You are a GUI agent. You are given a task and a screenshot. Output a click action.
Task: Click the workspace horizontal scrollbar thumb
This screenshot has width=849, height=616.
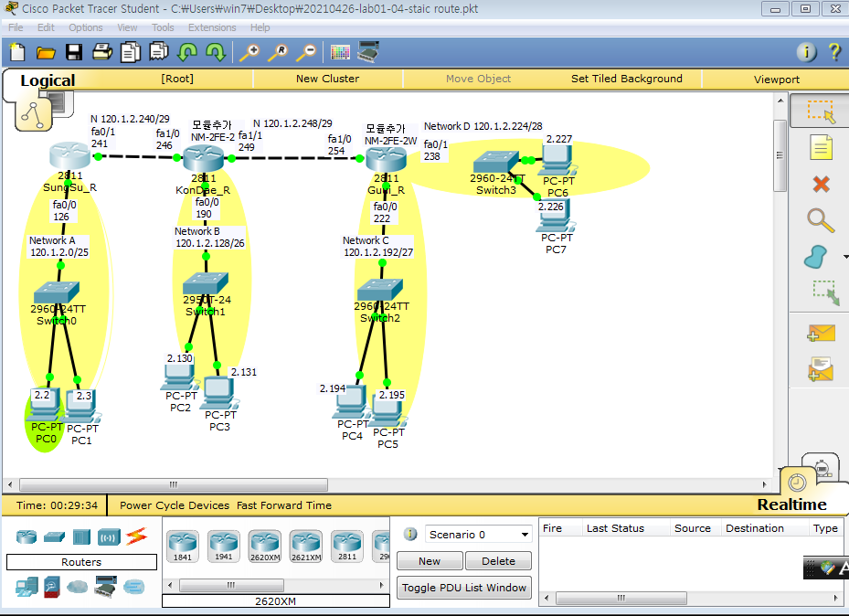pyautogui.click(x=174, y=484)
